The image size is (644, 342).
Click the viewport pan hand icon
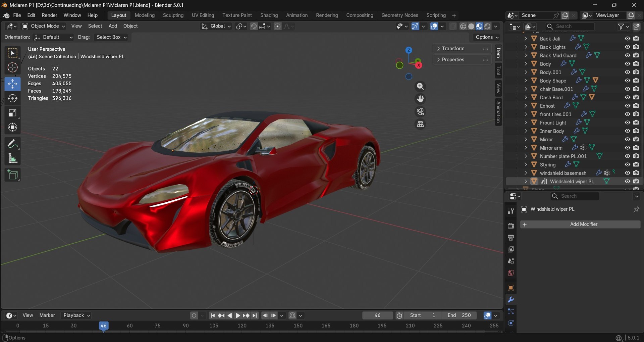click(420, 99)
